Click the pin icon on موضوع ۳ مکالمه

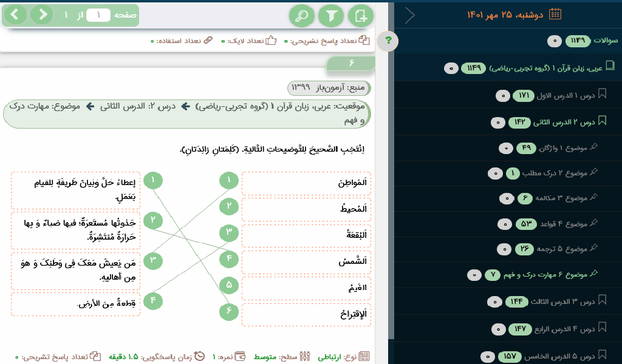[x=593, y=197]
